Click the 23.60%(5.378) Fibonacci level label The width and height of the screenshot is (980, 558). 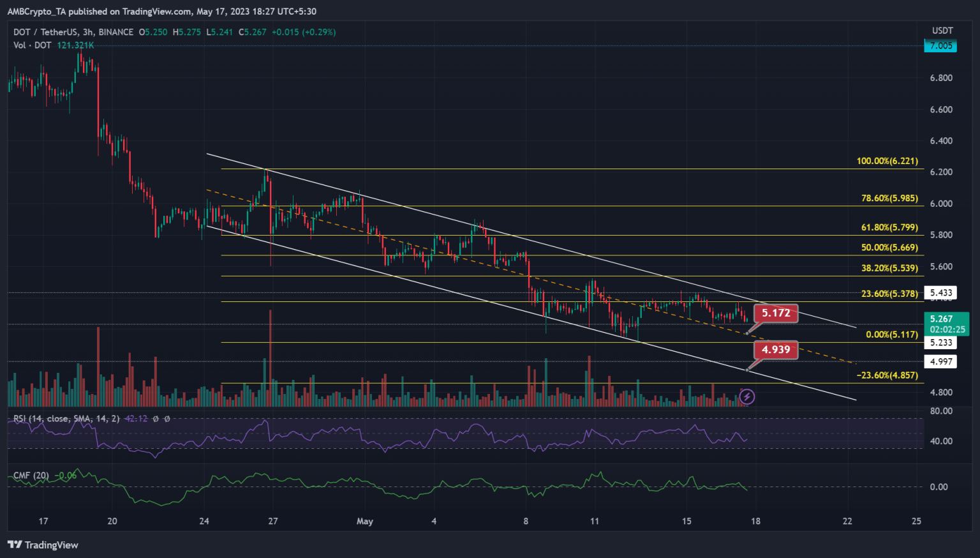pos(889,294)
